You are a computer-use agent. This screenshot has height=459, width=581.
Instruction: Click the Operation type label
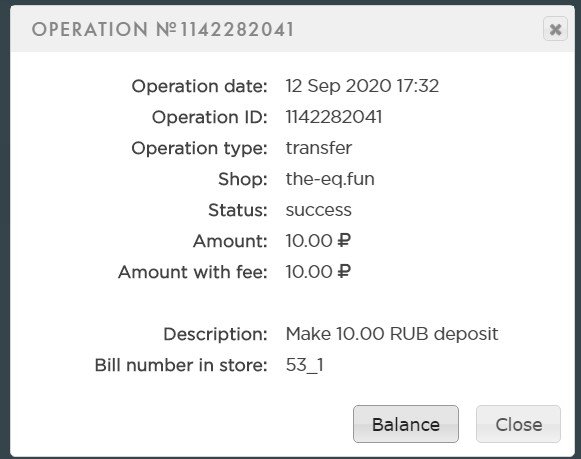pyautogui.click(x=199, y=149)
